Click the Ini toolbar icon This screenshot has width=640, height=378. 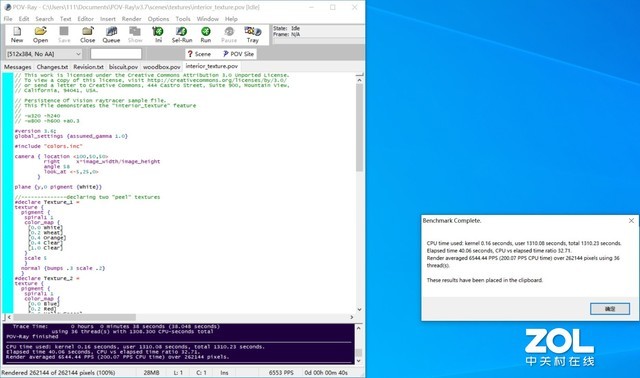click(x=158, y=35)
